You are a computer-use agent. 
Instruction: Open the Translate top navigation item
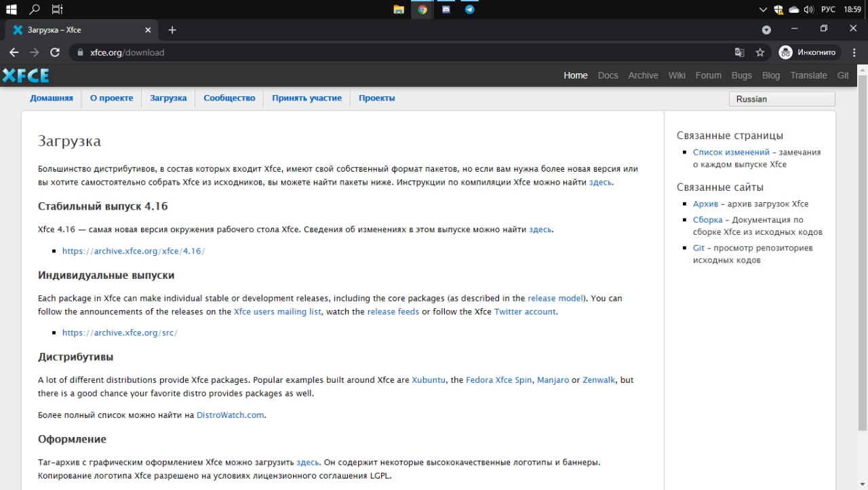(808, 75)
